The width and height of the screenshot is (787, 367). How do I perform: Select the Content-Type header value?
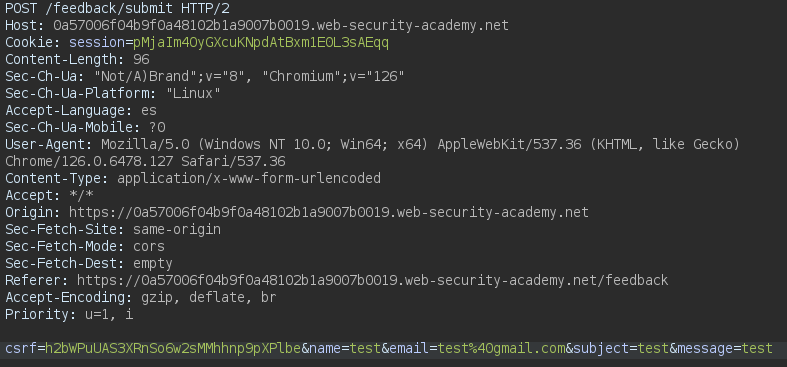tap(249, 178)
